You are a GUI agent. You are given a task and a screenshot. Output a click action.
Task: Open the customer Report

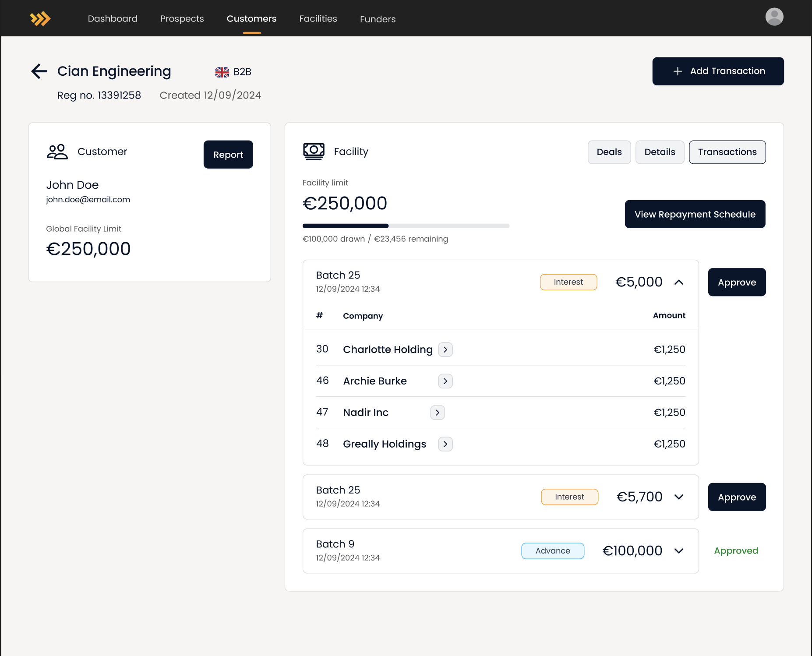pyautogui.click(x=228, y=154)
